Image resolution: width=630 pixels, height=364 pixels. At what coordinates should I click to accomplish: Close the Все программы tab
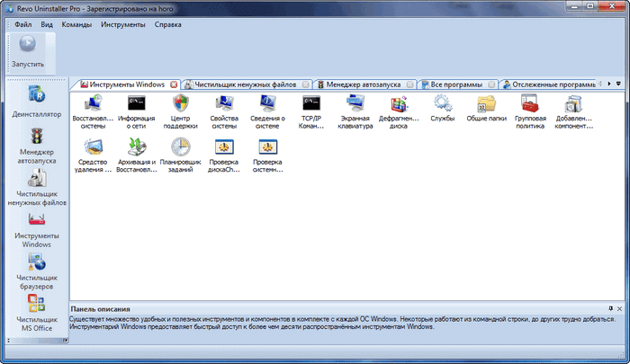click(x=491, y=84)
